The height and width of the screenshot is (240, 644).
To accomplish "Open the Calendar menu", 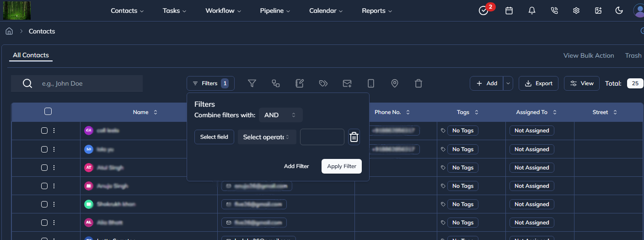I will click(x=326, y=11).
